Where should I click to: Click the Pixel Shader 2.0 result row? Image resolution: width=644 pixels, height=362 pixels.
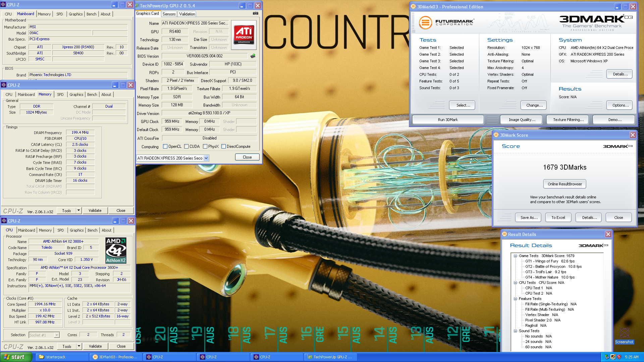tap(543, 320)
